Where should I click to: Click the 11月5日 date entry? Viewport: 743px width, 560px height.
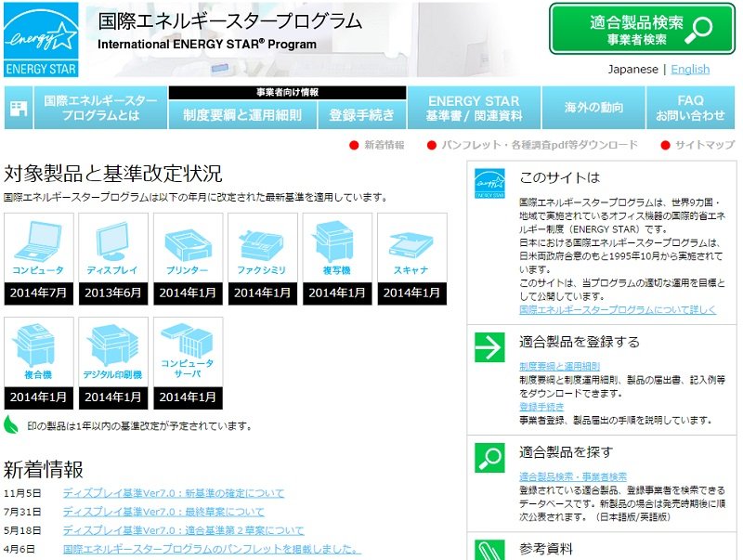pyautogui.click(x=22, y=494)
